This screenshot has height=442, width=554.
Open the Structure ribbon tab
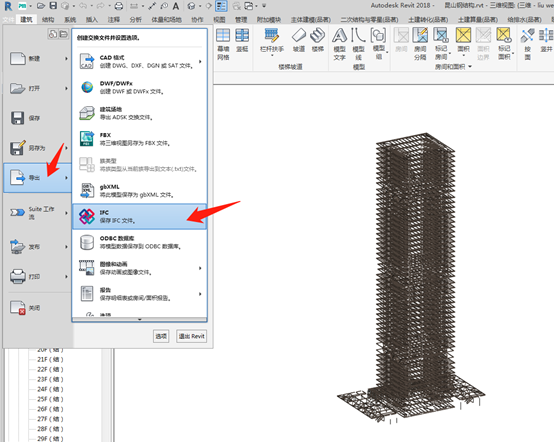(48, 19)
